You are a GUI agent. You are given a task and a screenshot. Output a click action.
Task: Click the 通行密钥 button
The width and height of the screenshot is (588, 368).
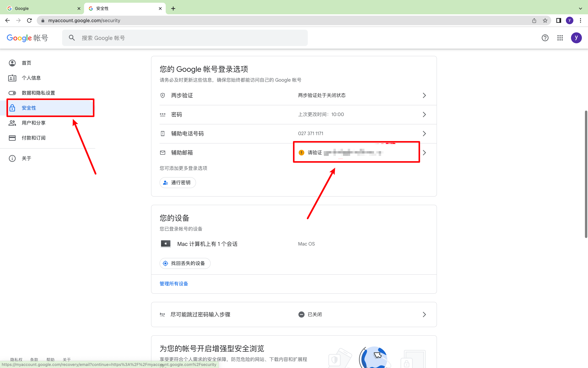178,182
